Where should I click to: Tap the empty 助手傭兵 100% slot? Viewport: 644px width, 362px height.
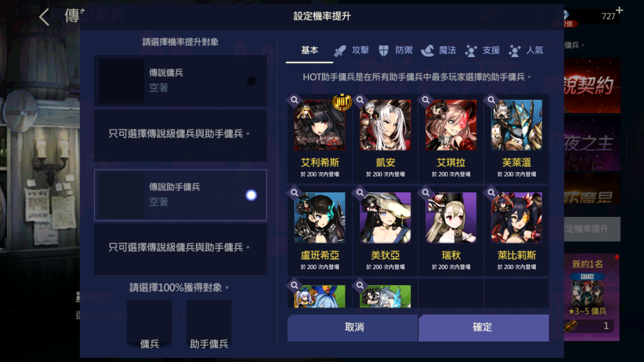tap(208, 322)
